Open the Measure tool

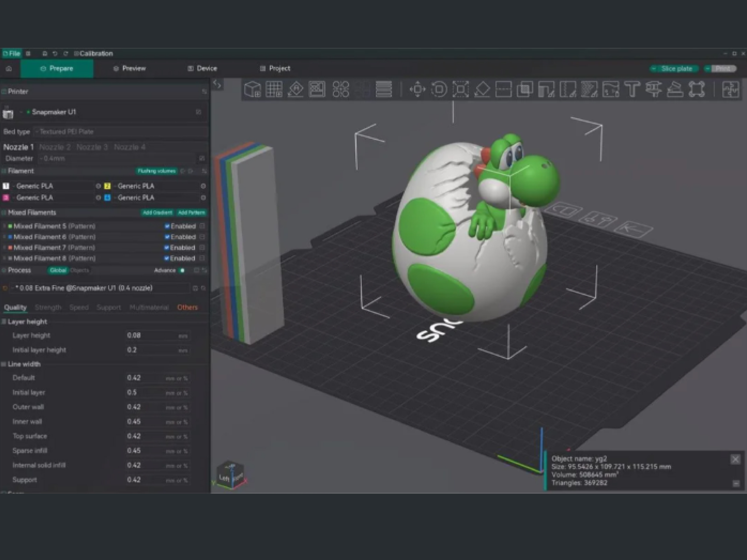tap(654, 89)
